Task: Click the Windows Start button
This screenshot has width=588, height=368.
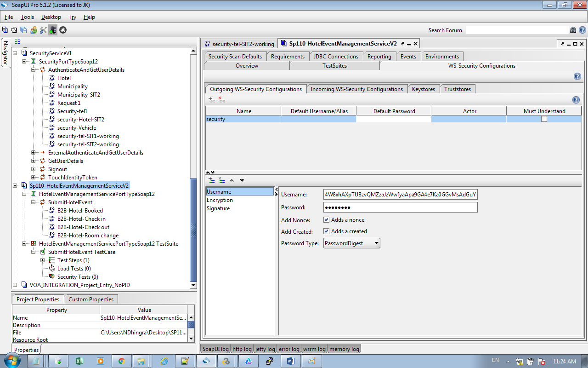Action: (12, 361)
